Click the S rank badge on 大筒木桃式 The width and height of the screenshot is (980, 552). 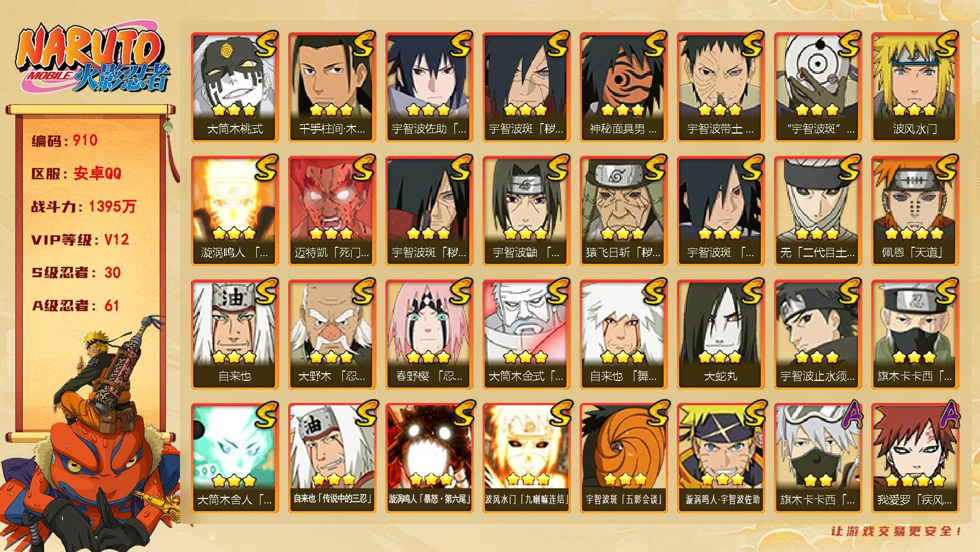pyautogui.click(x=265, y=44)
